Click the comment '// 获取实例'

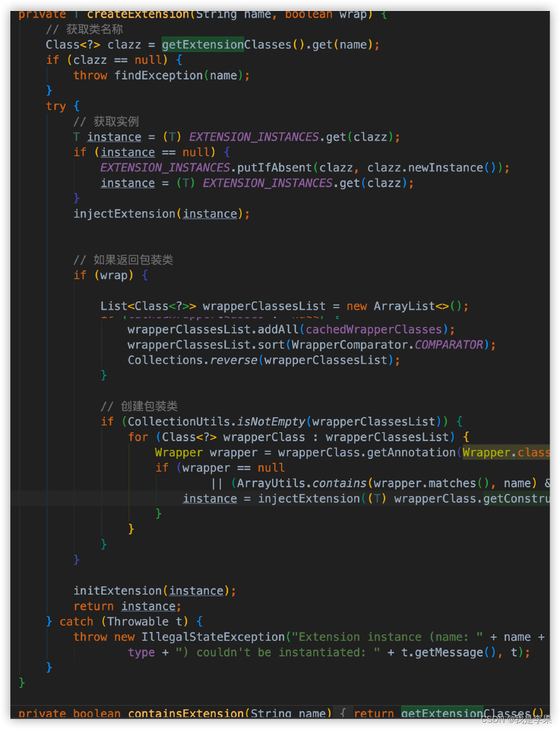click(x=106, y=122)
